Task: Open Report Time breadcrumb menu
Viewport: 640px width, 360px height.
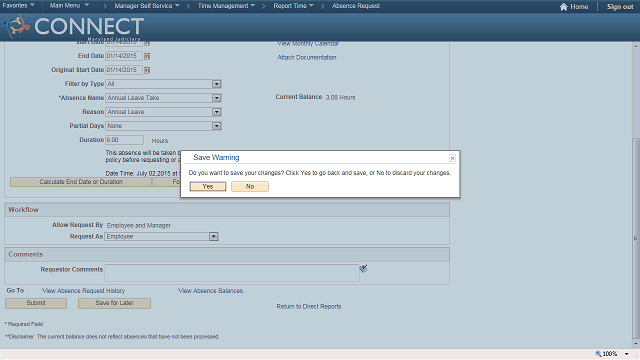Action: (293, 6)
